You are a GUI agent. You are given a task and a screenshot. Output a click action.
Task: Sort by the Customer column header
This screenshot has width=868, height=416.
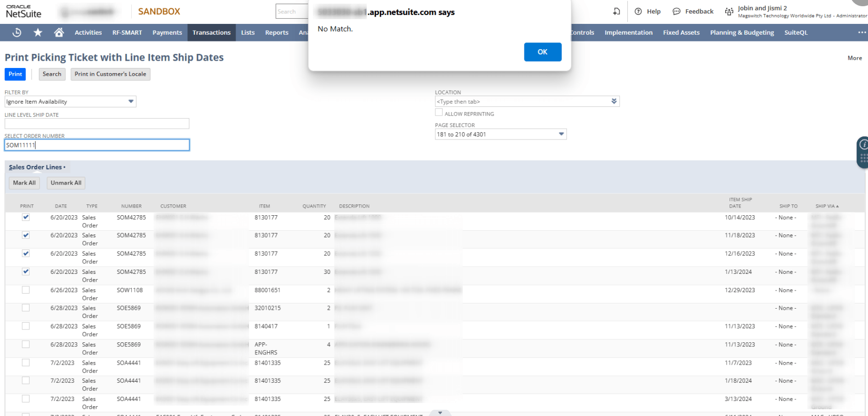(x=173, y=206)
